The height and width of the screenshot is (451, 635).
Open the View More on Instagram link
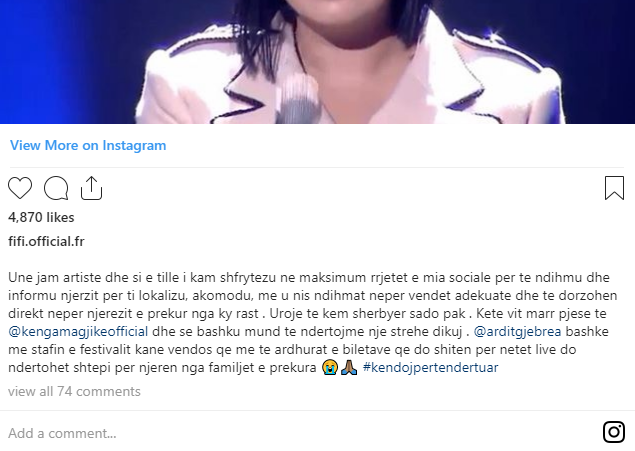click(88, 145)
